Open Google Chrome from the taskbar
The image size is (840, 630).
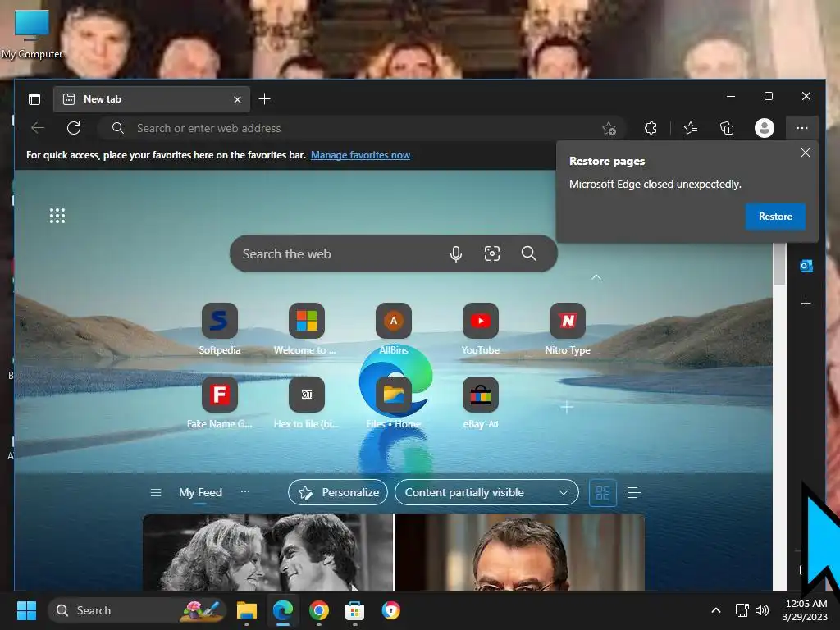click(x=319, y=610)
